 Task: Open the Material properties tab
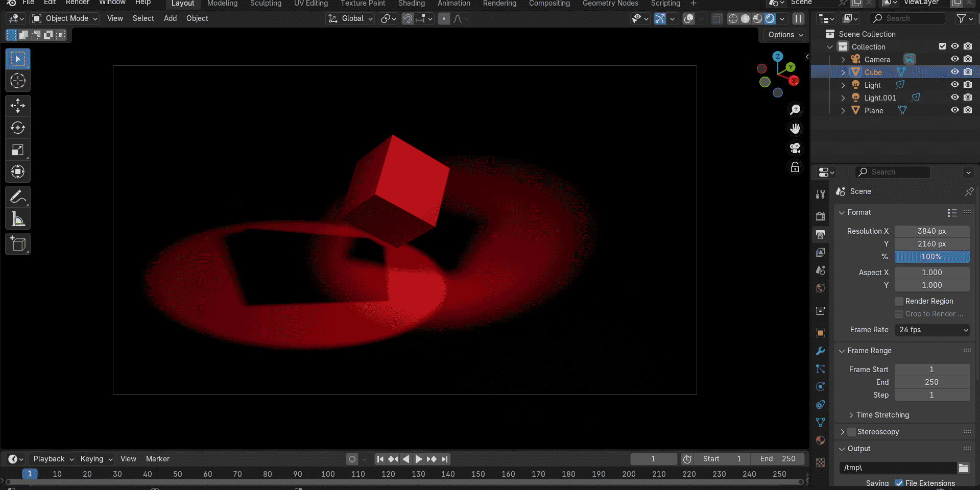[820, 440]
